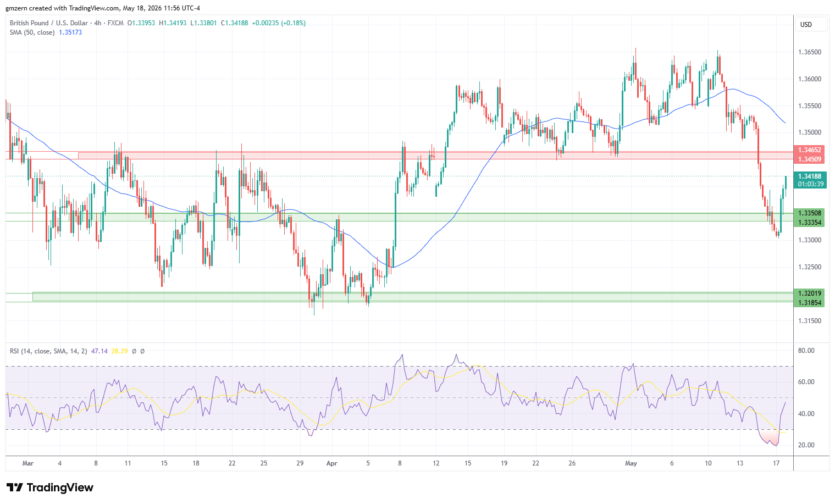Click the 1.34509 red price label
This screenshot has width=835, height=504.
coord(810,159)
